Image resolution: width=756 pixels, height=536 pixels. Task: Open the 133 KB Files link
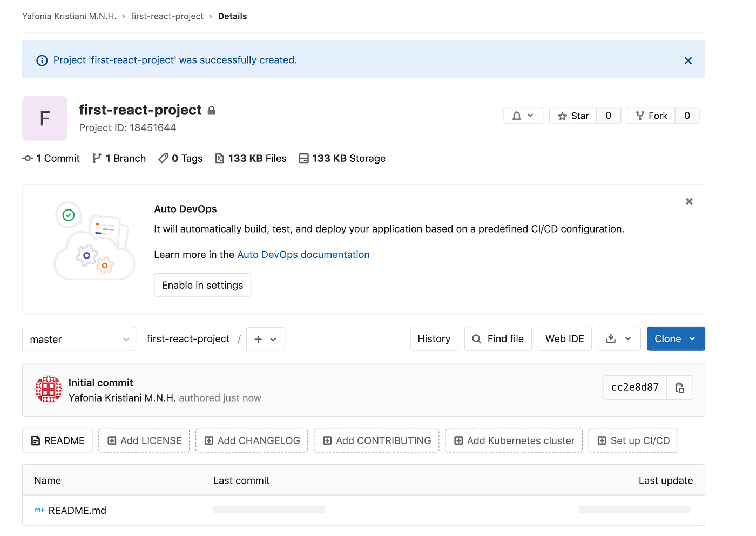coord(251,158)
